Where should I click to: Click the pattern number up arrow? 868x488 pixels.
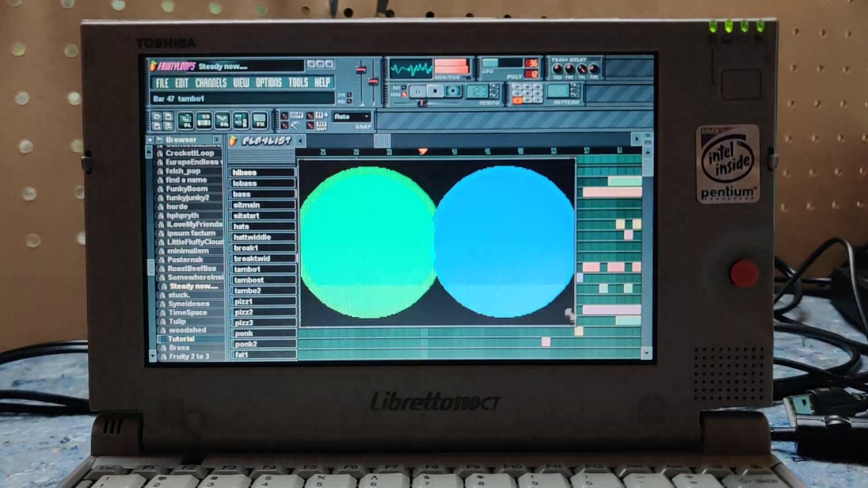tap(575, 85)
